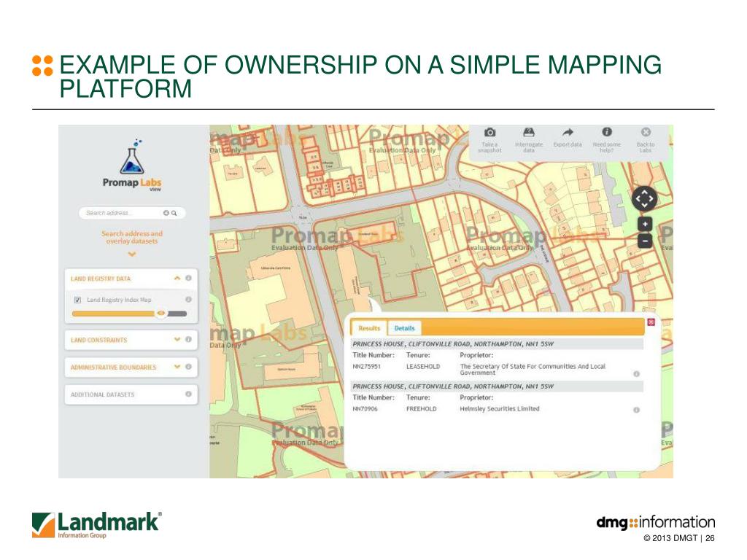Click the magnifier search icon
Image resolution: width=747 pixels, height=560 pixels.
click(174, 213)
